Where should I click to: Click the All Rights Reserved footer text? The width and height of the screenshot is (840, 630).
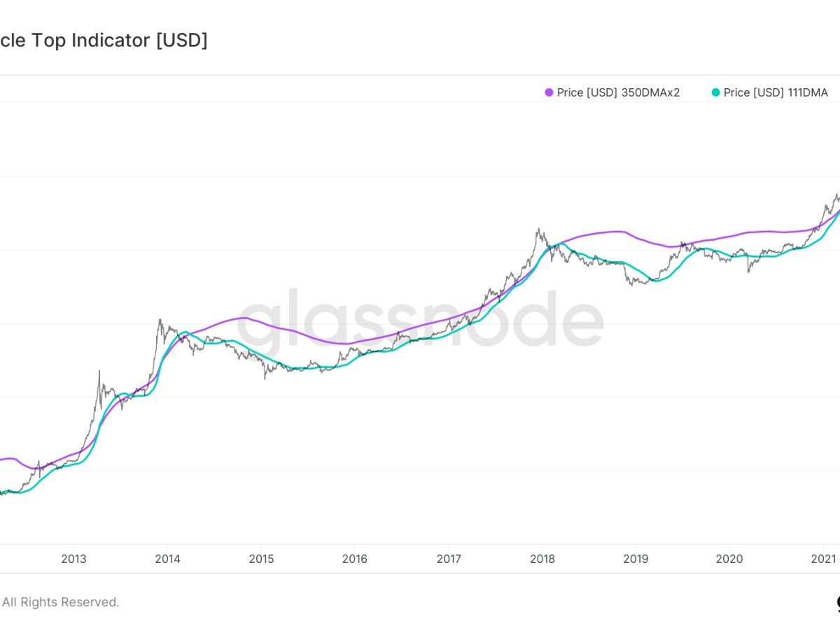tap(60, 602)
